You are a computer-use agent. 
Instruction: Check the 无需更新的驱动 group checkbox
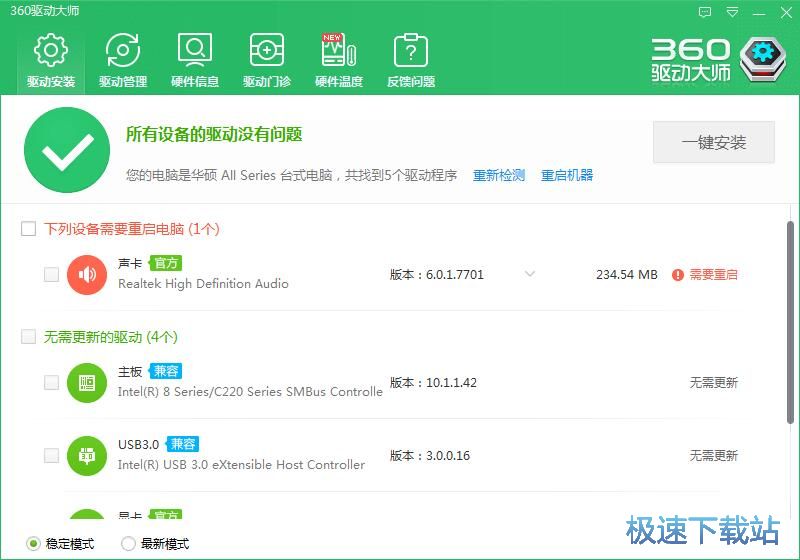point(29,336)
